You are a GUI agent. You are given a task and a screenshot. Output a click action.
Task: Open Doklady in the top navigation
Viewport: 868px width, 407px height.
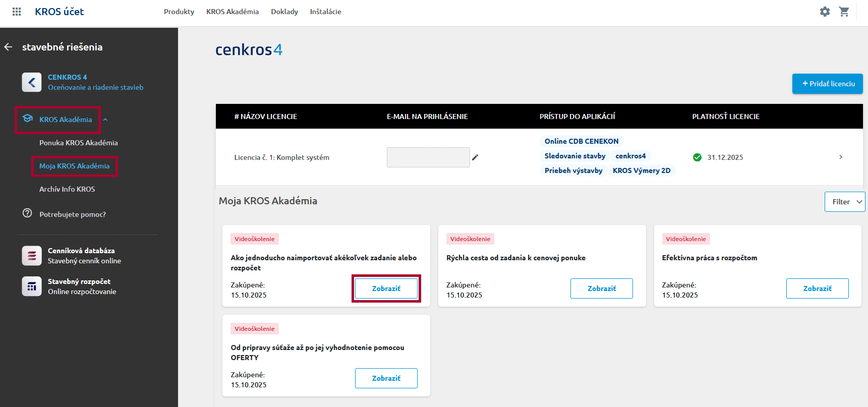(x=284, y=12)
